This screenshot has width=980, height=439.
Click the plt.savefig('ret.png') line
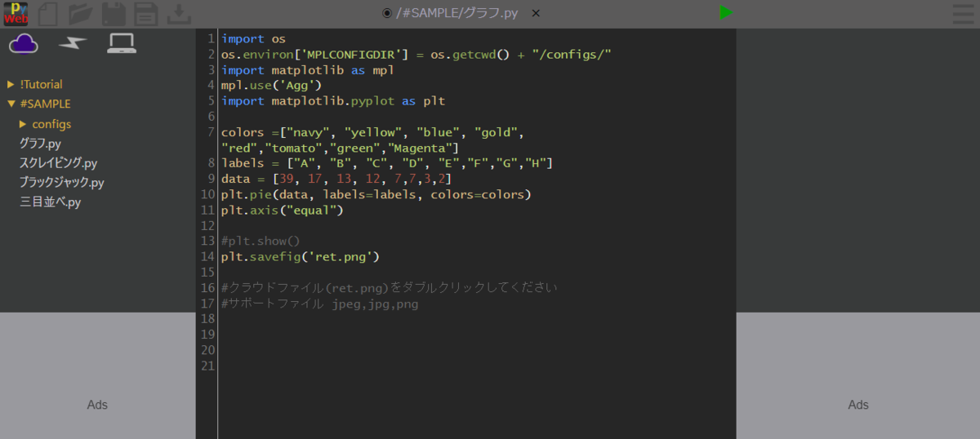300,256
